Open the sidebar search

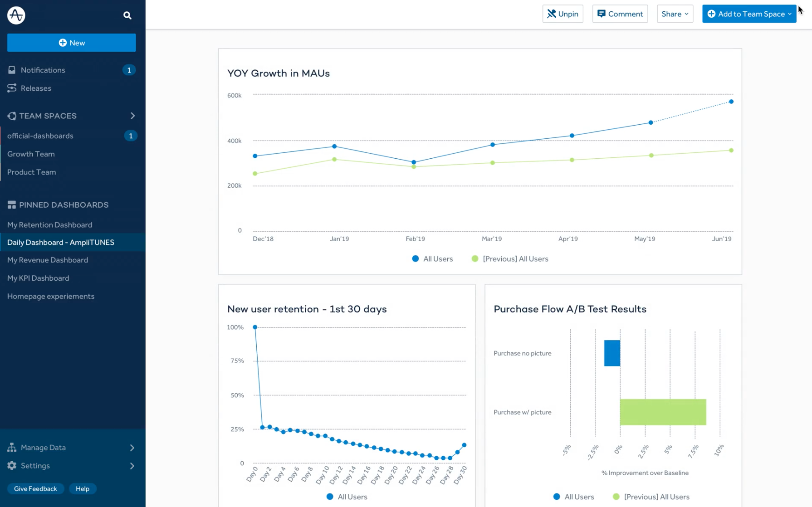pyautogui.click(x=127, y=15)
